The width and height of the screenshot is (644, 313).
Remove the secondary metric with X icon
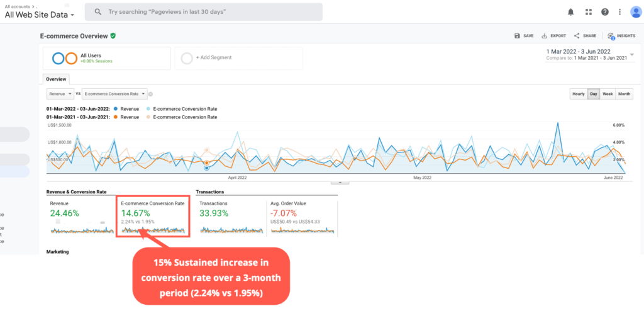coord(151,94)
